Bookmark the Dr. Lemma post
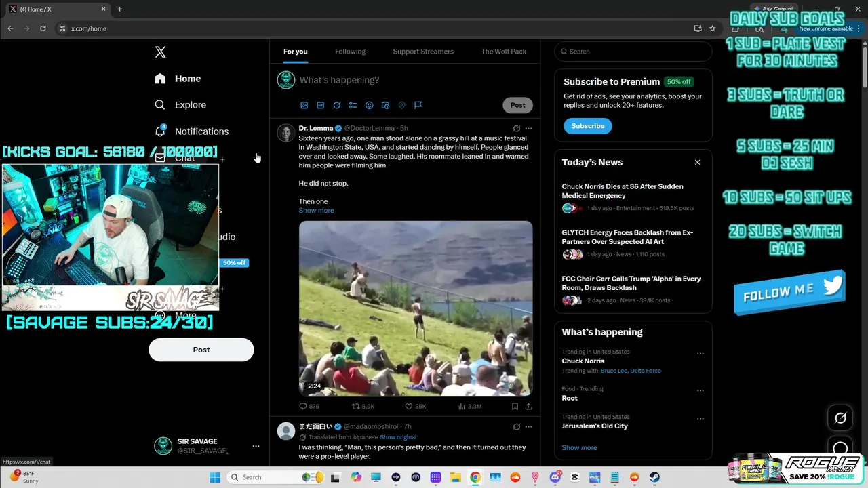 (515, 407)
